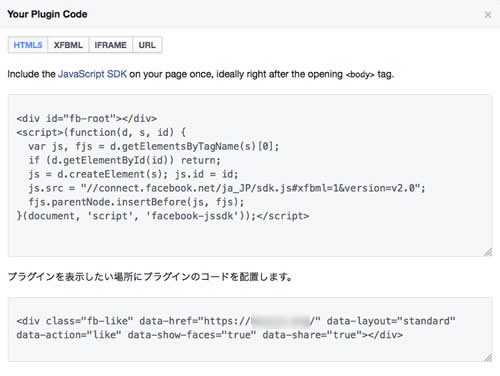Click inside the fb-like div code box

click(250, 330)
